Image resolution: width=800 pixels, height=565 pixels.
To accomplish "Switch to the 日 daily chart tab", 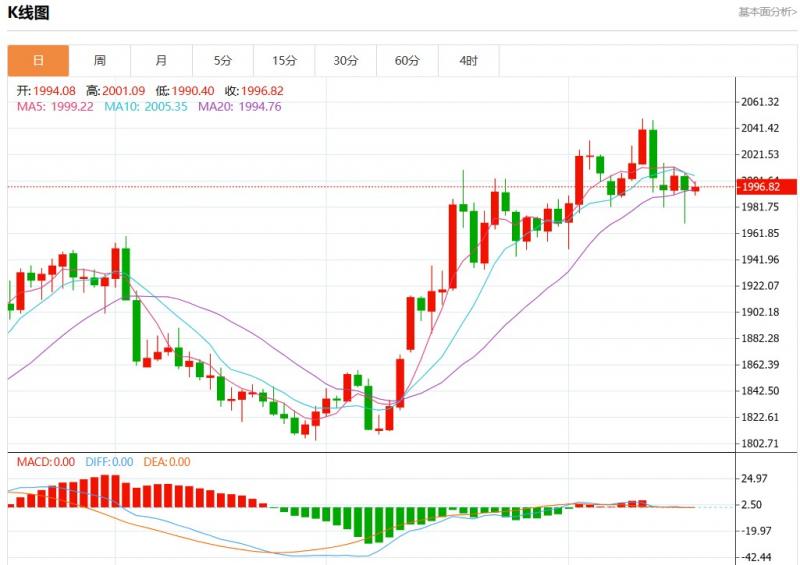I will 38,61.
